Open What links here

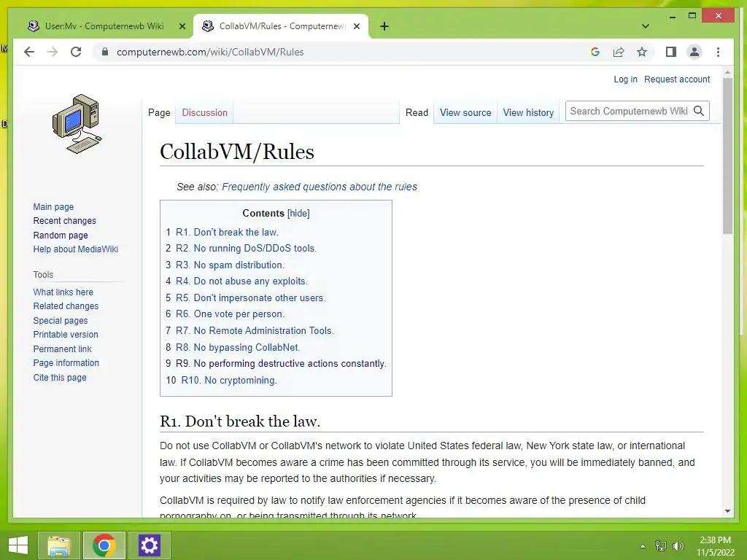(x=63, y=292)
